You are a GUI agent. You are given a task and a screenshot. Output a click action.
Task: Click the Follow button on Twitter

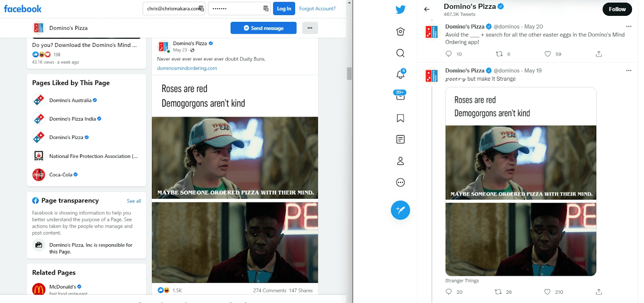tap(617, 9)
